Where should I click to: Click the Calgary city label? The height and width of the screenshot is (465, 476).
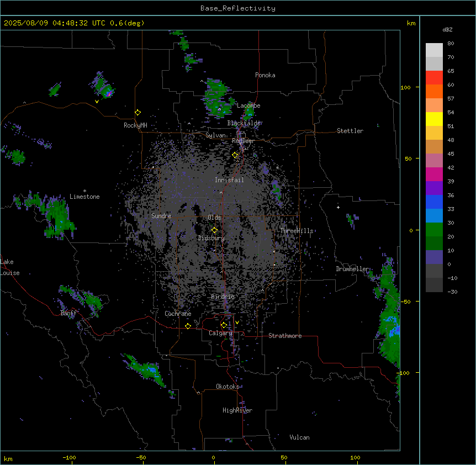pos(220,333)
